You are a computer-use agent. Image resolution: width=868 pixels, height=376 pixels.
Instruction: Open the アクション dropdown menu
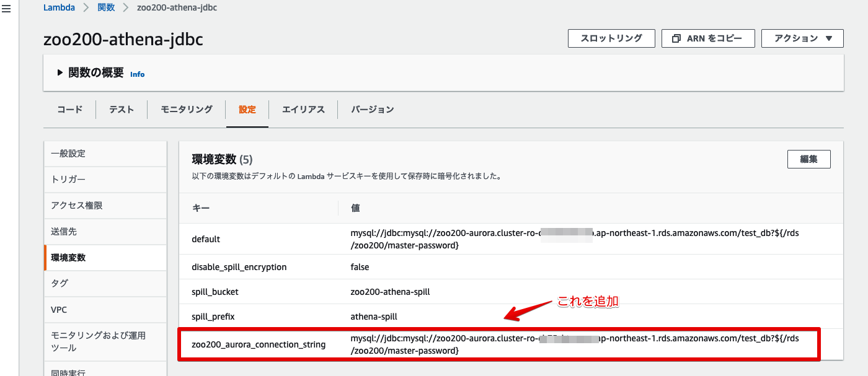pos(802,38)
